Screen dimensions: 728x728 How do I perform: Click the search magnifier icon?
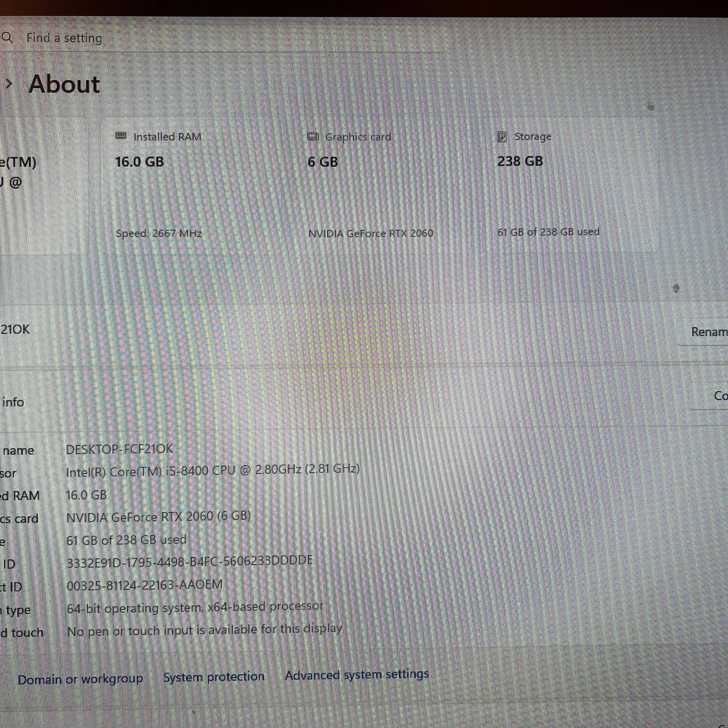7,38
